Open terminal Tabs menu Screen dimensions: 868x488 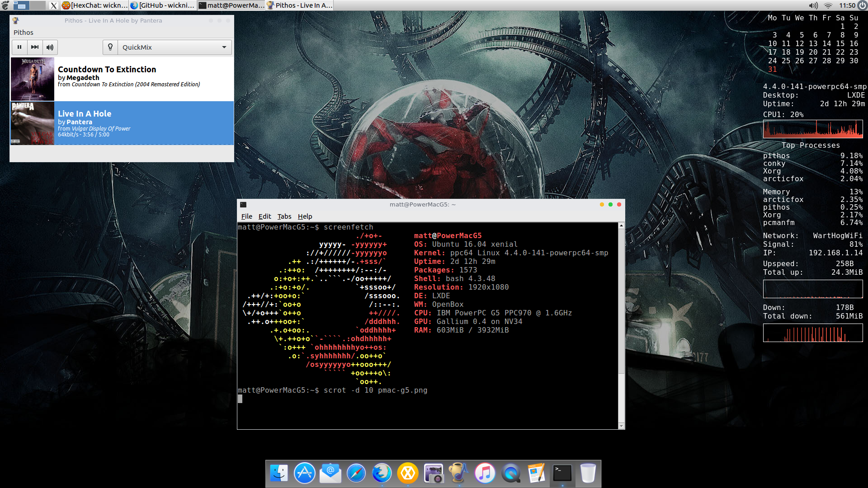[284, 216]
